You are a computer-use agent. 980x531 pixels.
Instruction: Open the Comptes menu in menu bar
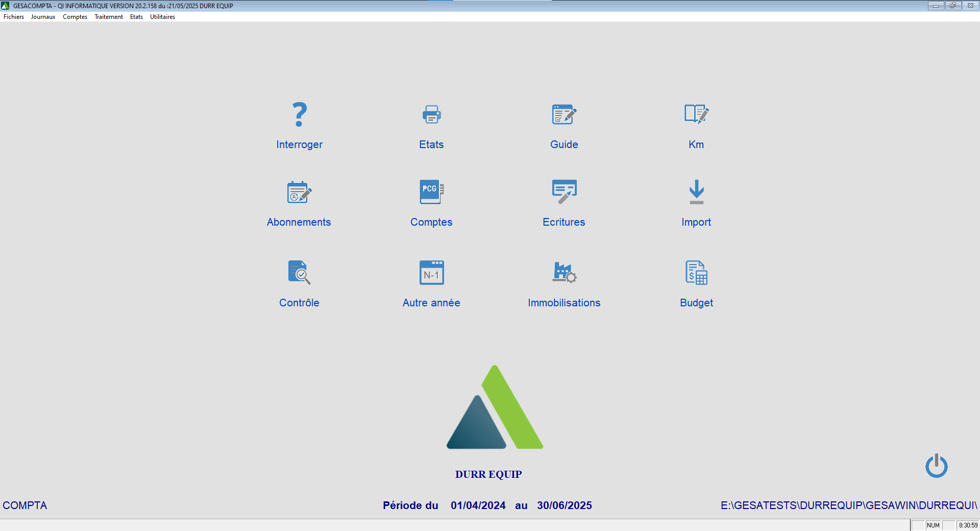click(x=75, y=17)
